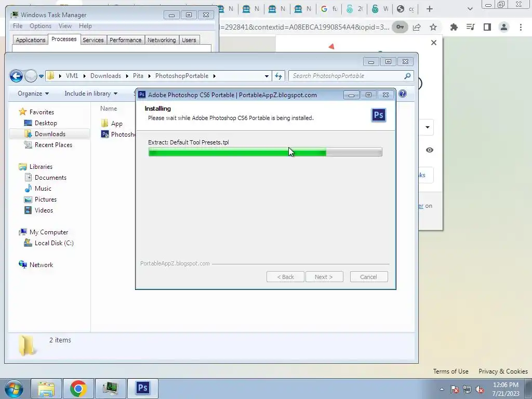Viewport: 532px width, 399px height.
Task: Open a new Chrome tab
Action: click(x=430, y=9)
